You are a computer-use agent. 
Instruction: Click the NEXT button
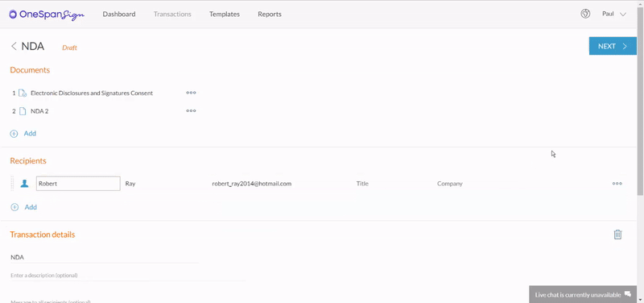(613, 46)
